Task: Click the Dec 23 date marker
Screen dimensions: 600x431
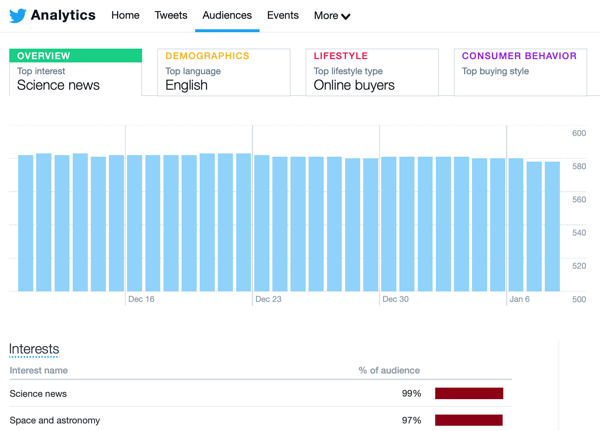Action: pos(268,299)
